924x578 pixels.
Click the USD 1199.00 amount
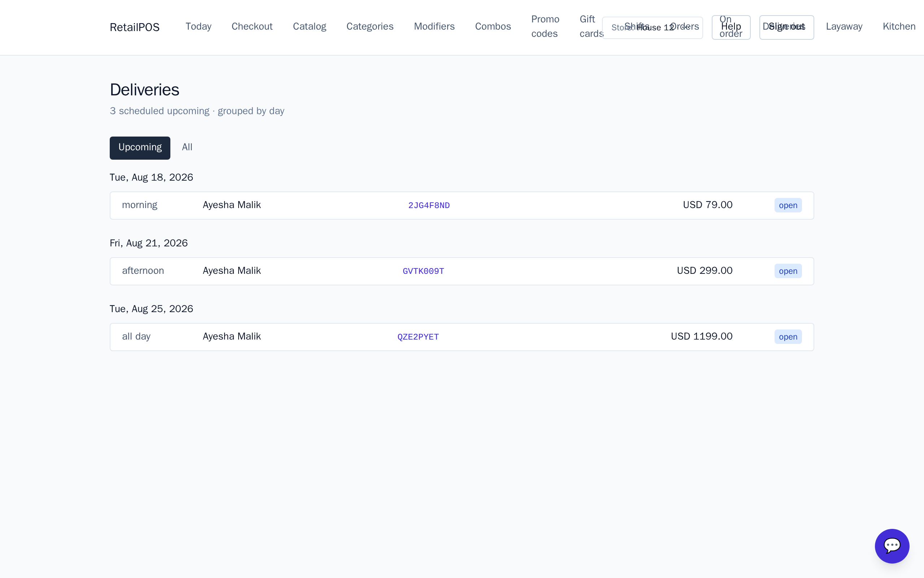point(701,336)
